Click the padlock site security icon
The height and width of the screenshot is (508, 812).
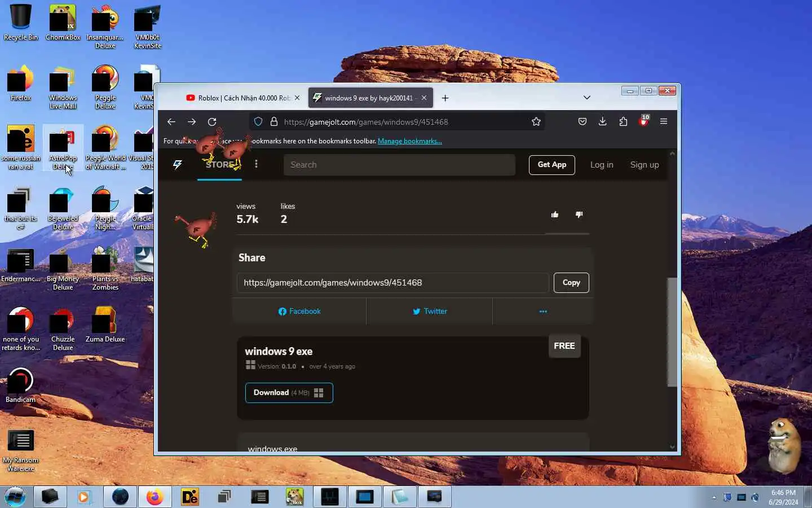274,122
